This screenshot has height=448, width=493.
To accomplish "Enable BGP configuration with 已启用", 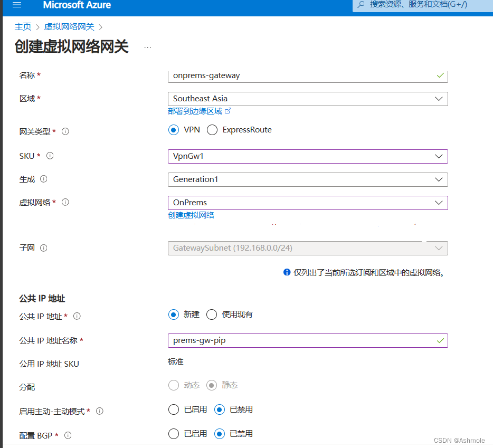I will (x=174, y=434).
